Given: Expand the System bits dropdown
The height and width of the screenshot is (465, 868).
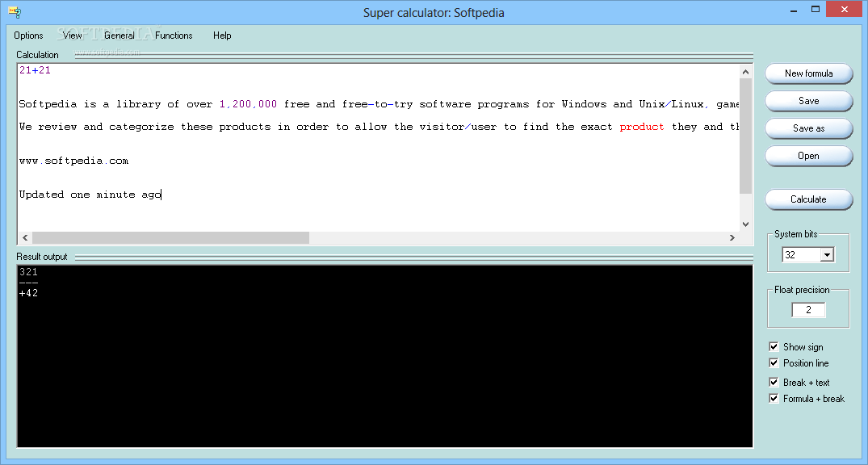Looking at the screenshot, I should [827, 254].
